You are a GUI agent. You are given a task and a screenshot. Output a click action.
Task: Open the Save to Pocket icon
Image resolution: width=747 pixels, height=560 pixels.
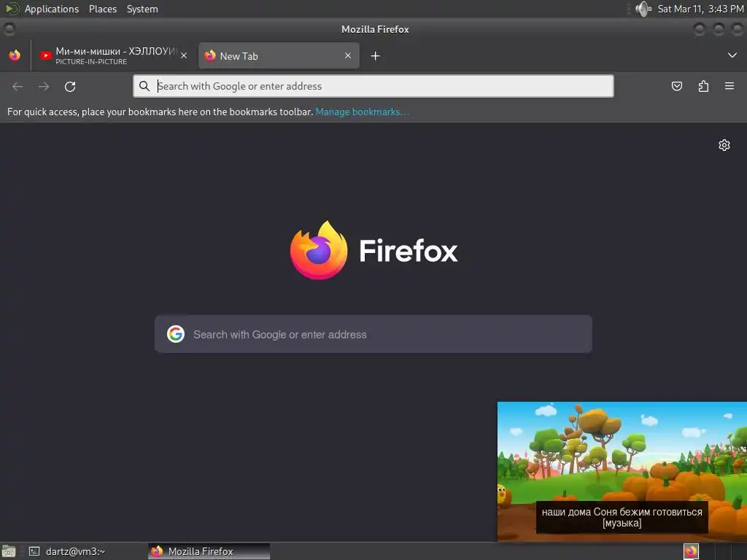(x=676, y=86)
